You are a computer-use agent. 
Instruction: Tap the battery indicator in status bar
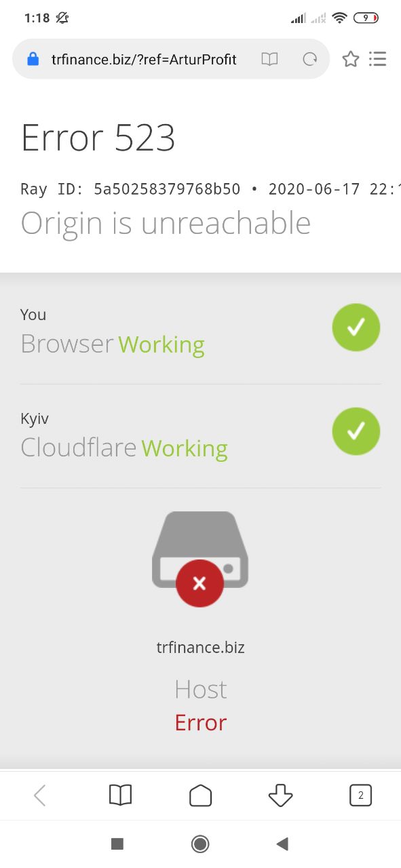(x=366, y=18)
